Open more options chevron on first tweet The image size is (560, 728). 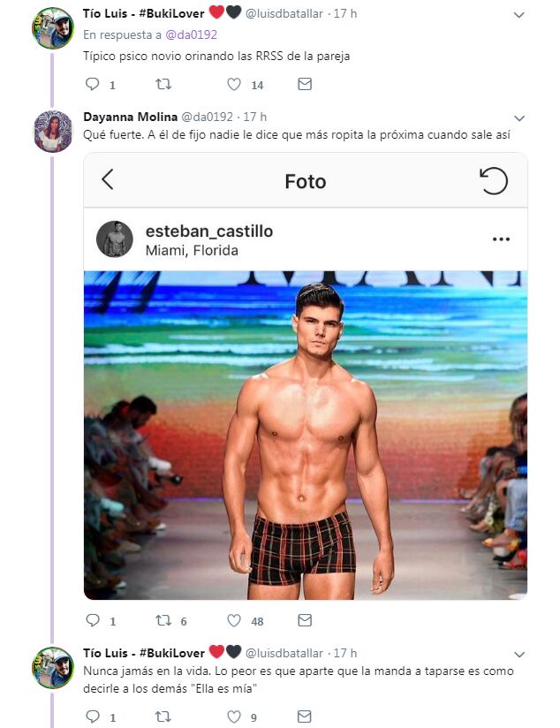[518, 15]
